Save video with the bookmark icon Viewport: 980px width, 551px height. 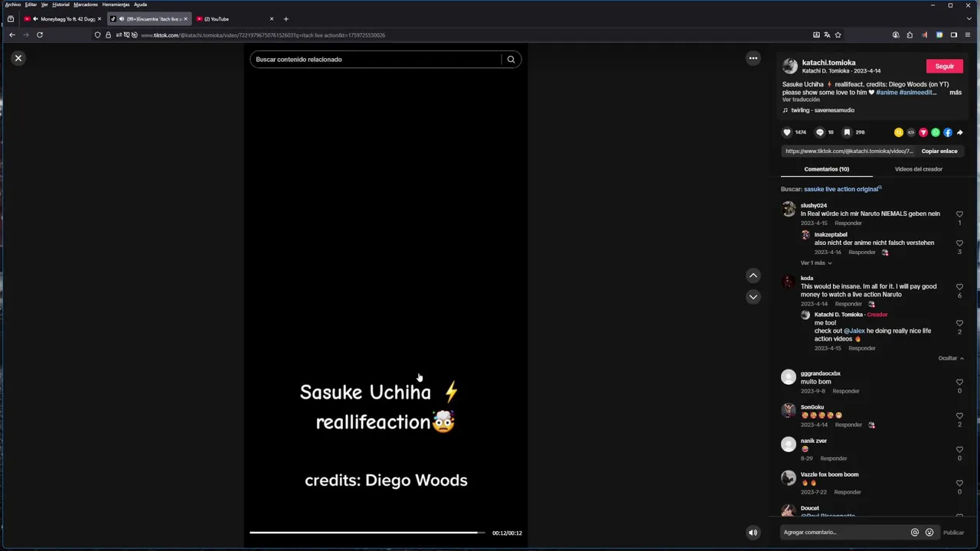(x=847, y=132)
